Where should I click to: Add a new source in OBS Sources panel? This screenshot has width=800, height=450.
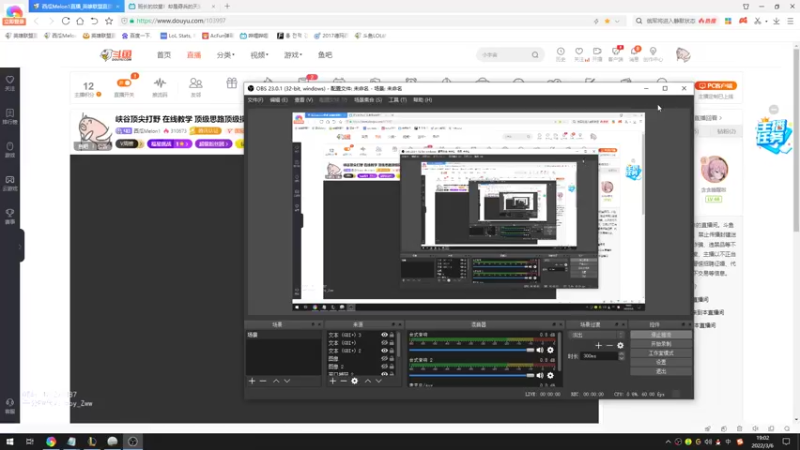coord(333,381)
